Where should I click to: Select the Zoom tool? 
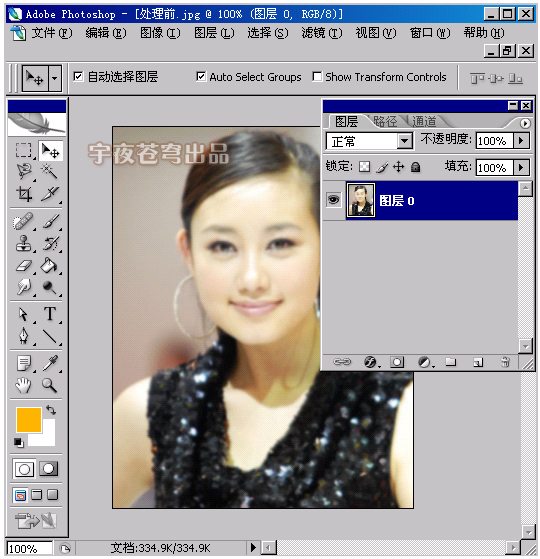50,386
